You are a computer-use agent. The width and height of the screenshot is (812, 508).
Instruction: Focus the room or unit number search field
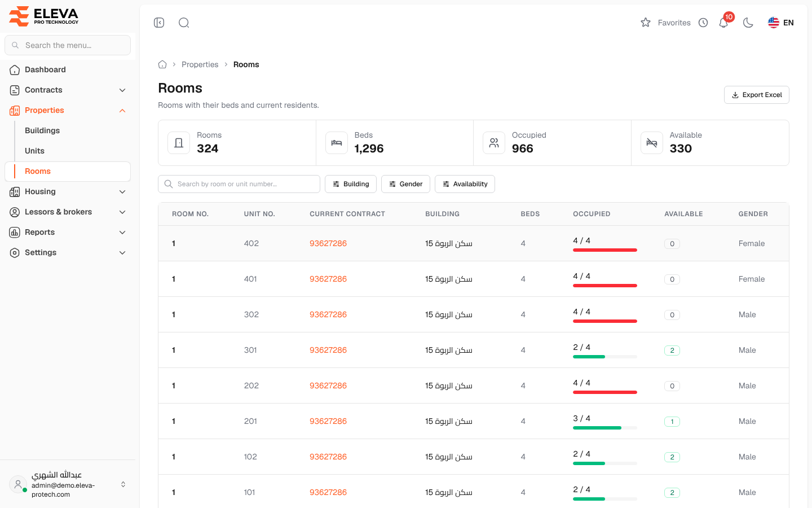pyautogui.click(x=239, y=184)
